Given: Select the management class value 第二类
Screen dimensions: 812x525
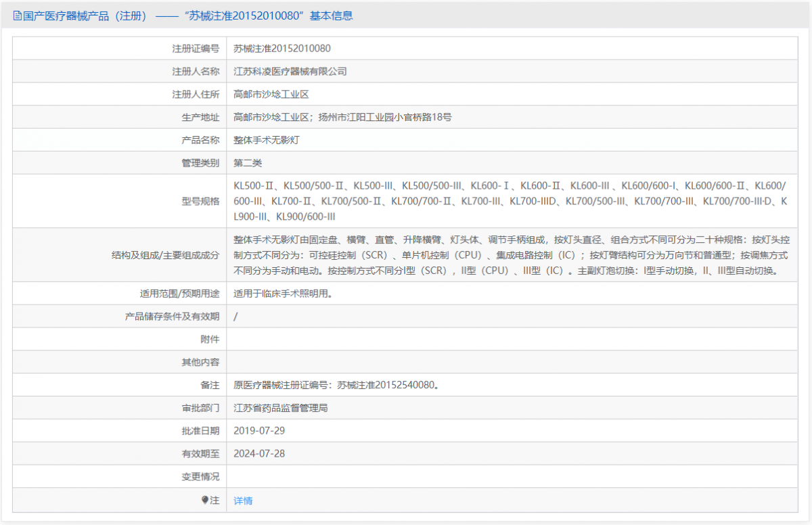Looking at the screenshot, I should click(x=248, y=163).
